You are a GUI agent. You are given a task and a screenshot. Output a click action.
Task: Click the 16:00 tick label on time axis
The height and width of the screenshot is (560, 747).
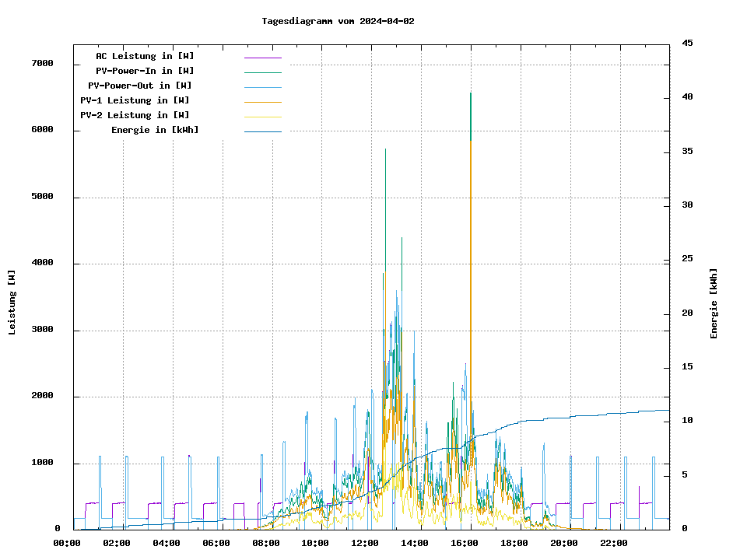[465, 543]
